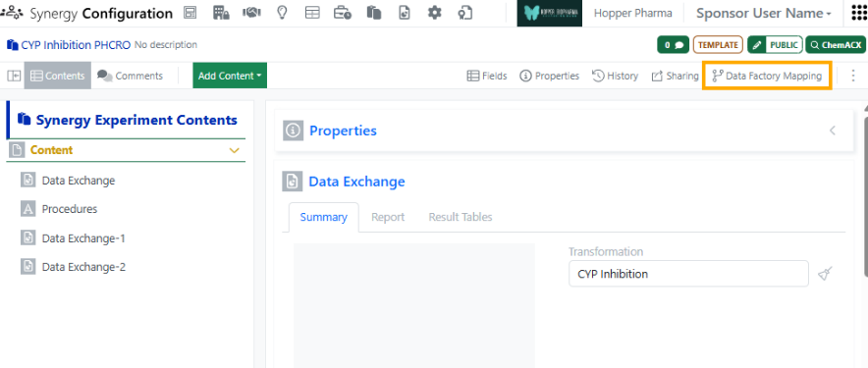Image resolution: width=868 pixels, height=368 pixels.
Task: Switch to Comments tab
Action: coord(130,76)
